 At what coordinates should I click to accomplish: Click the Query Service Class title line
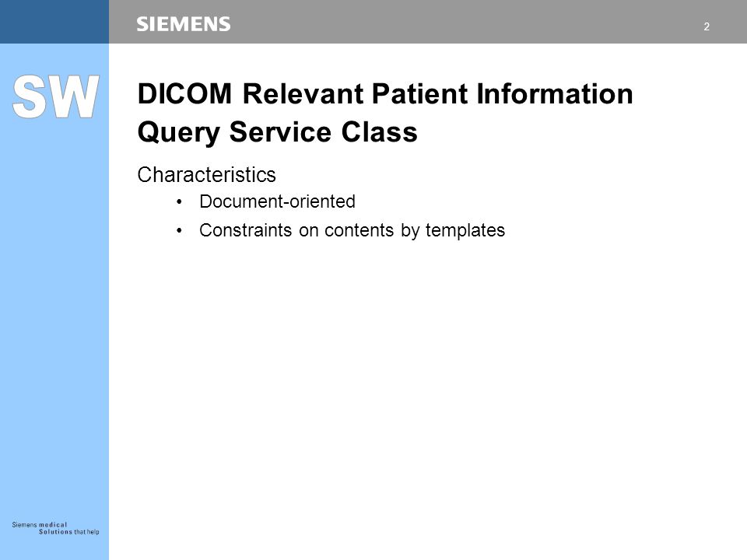[277, 132]
